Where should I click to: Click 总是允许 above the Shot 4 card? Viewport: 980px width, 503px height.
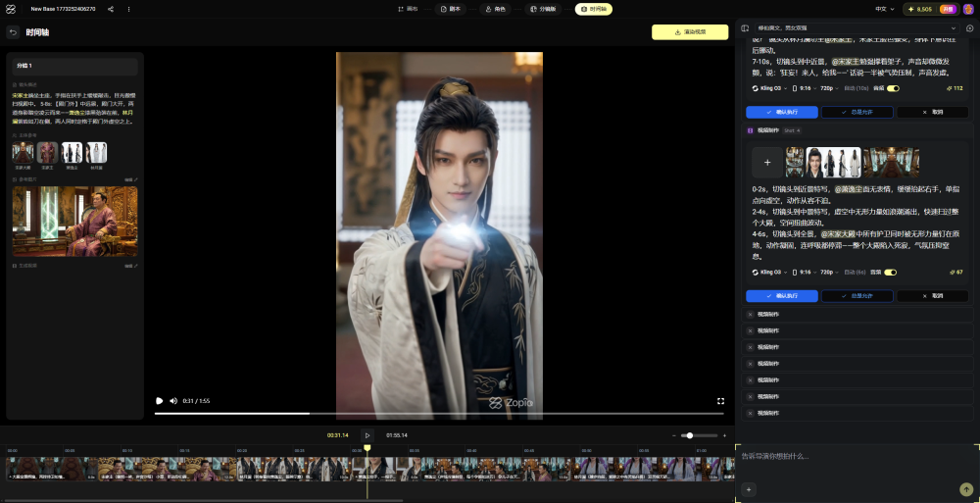pyautogui.click(x=857, y=112)
